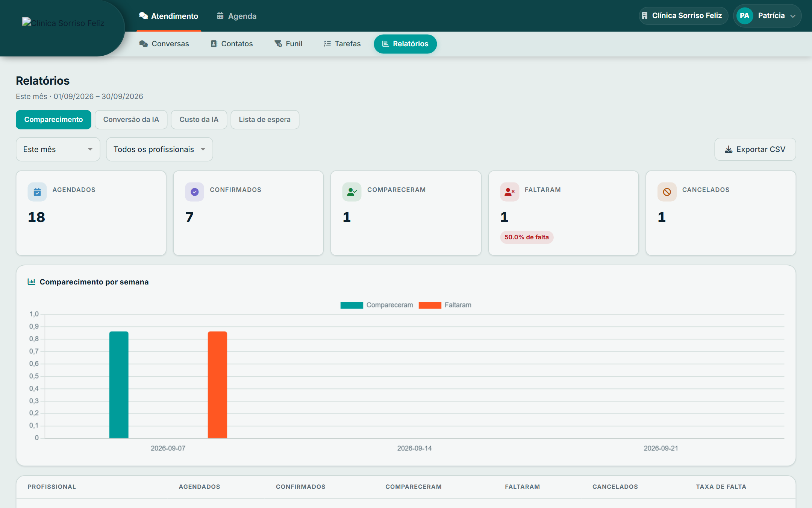
Task: Click the Exportar CSV button
Action: click(x=755, y=149)
